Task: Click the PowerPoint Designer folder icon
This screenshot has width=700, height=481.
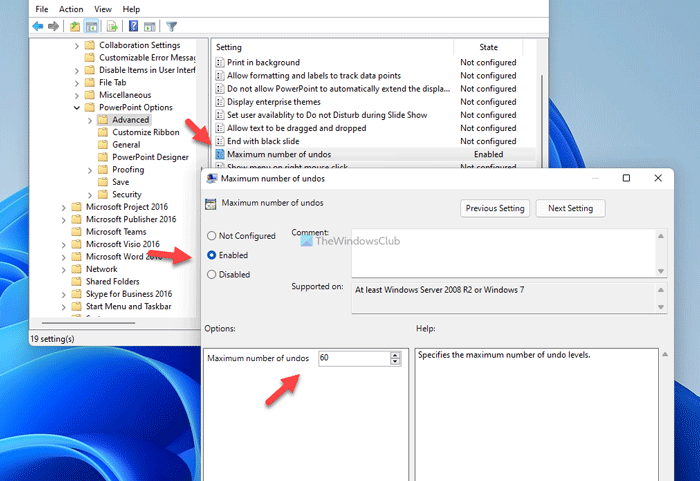Action: click(x=103, y=157)
